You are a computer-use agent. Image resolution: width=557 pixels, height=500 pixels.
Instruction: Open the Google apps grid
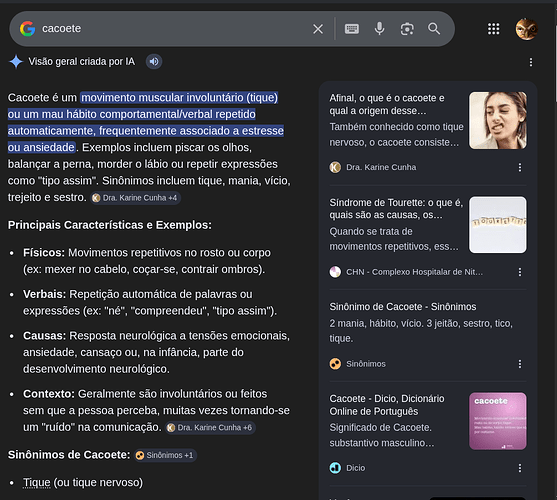(493, 29)
